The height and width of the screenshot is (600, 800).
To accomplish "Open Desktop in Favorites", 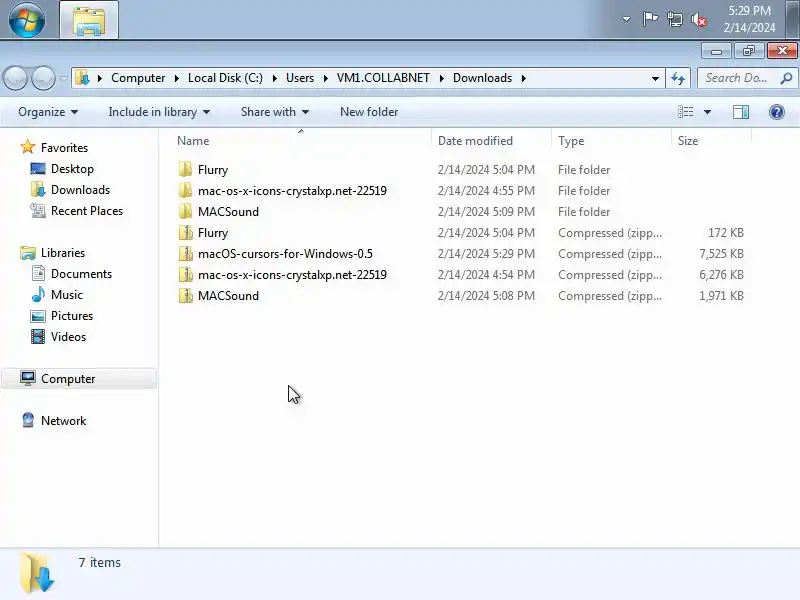I will pyautogui.click(x=72, y=168).
